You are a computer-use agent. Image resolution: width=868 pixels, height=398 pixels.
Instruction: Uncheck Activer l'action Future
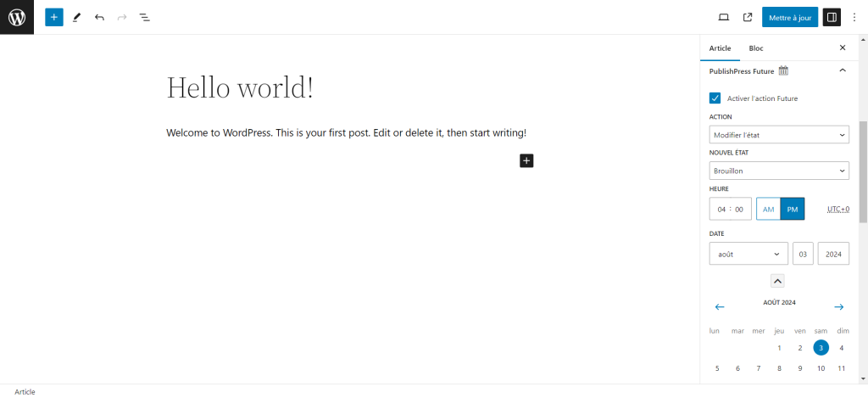click(x=715, y=98)
